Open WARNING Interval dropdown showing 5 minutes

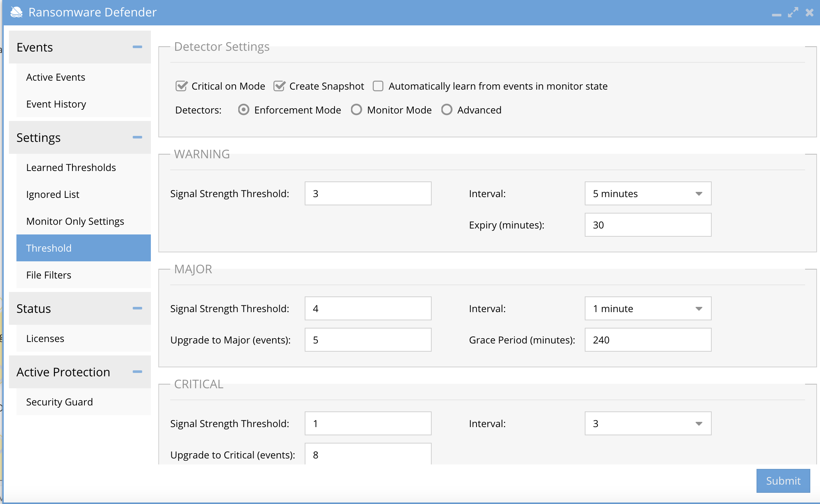pyautogui.click(x=648, y=193)
